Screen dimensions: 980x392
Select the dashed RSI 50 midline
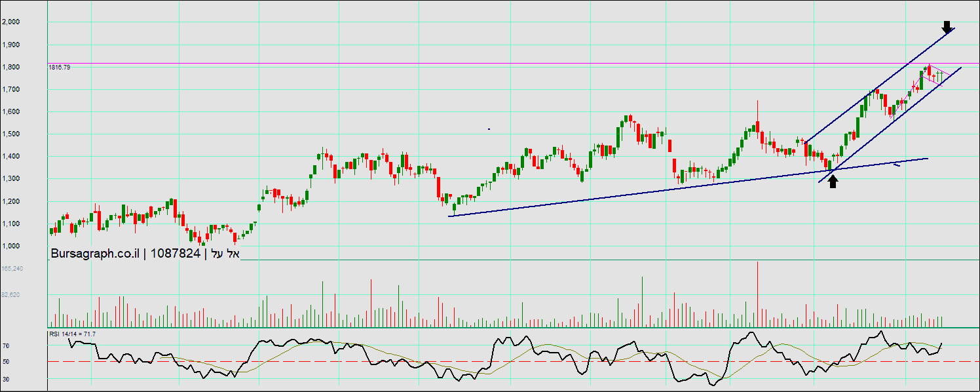514,361
